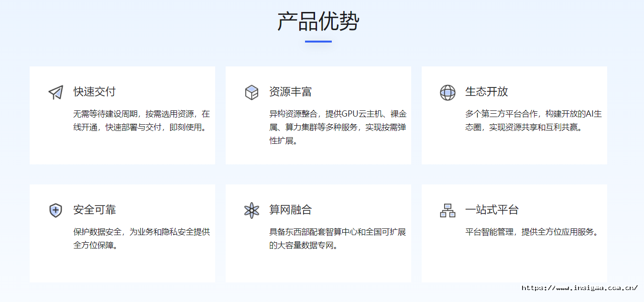Click the cube icon next to 资源丰富

251,92
